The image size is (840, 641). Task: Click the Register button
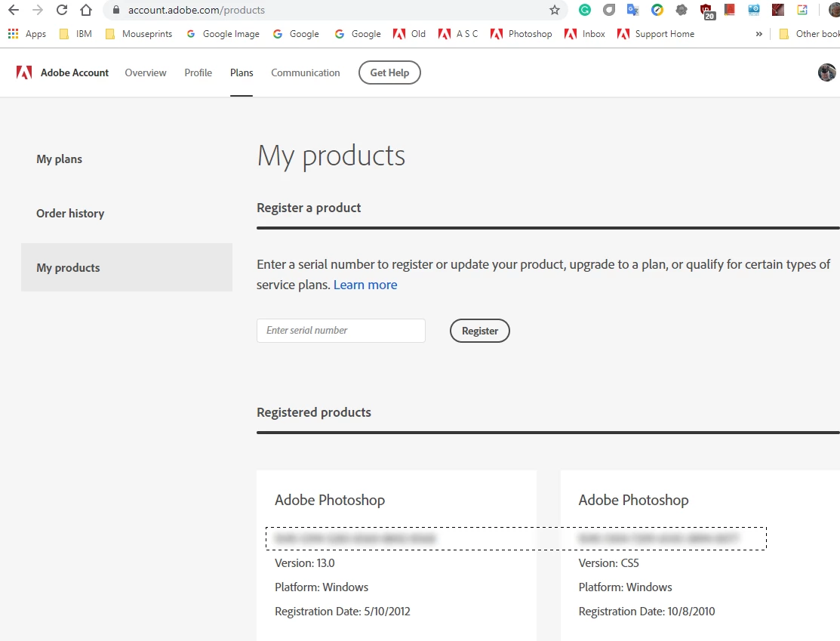(480, 331)
